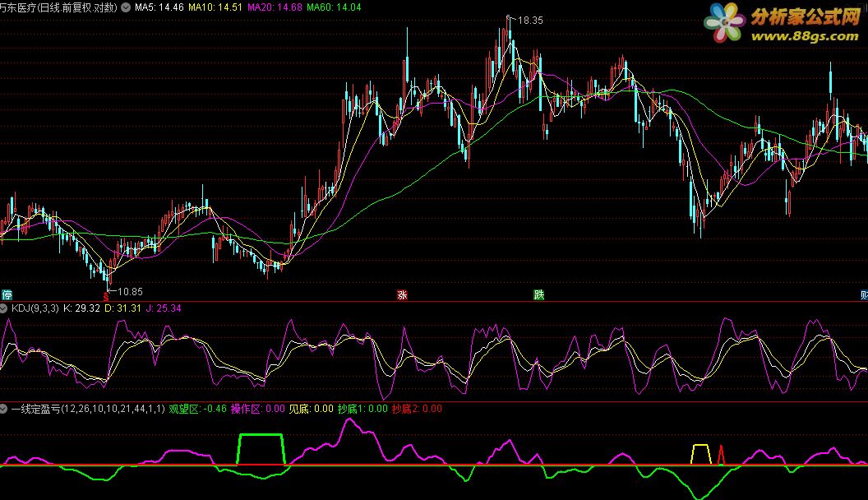Select the MA5: 14.46 legend value
The image size is (868, 500).
(159, 7)
